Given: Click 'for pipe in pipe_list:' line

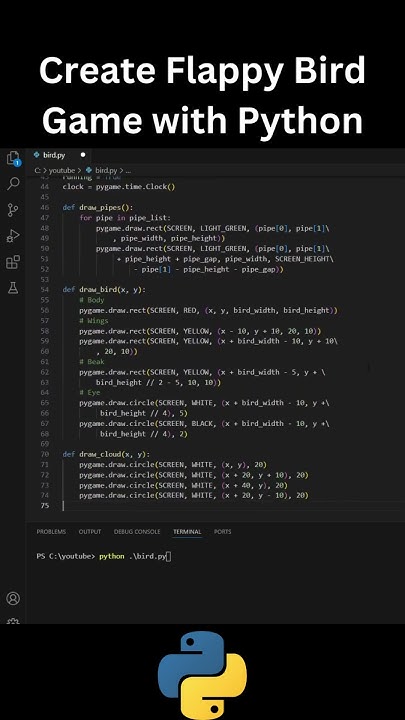Looking at the screenshot, I should click(125, 218).
